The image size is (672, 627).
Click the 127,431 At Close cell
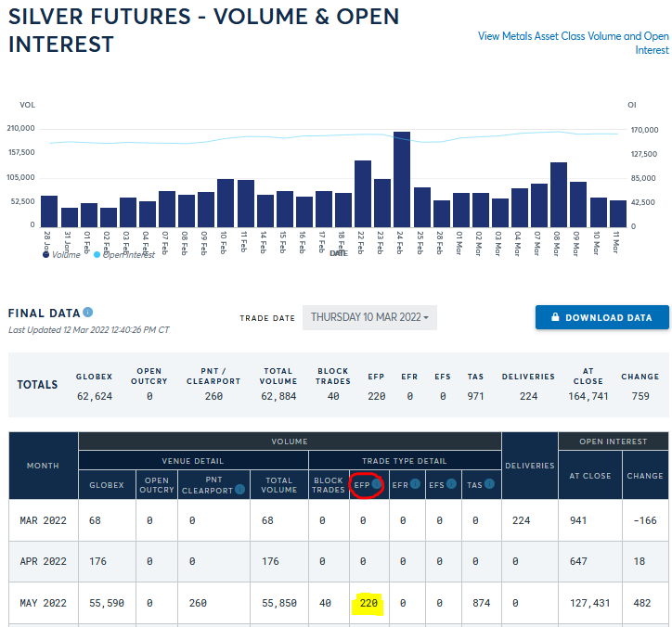[x=588, y=603]
